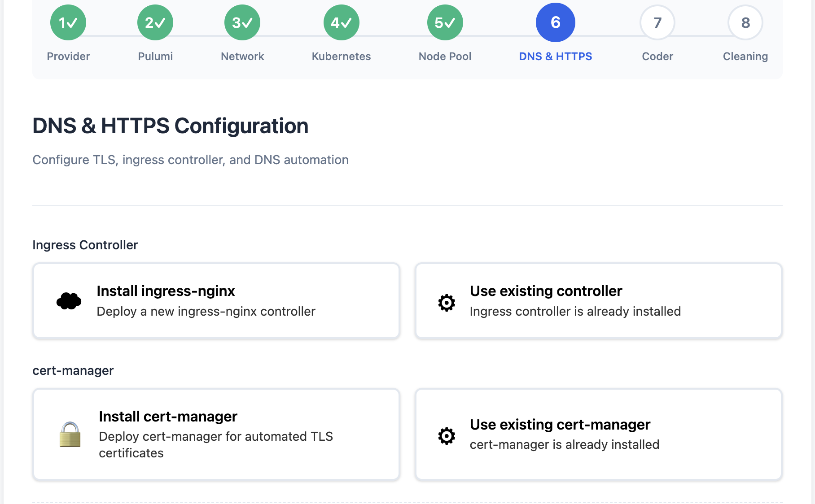The width and height of the screenshot is (815, 504).
Task: Select Install cert-manager option card
Action: click(216, 434)
